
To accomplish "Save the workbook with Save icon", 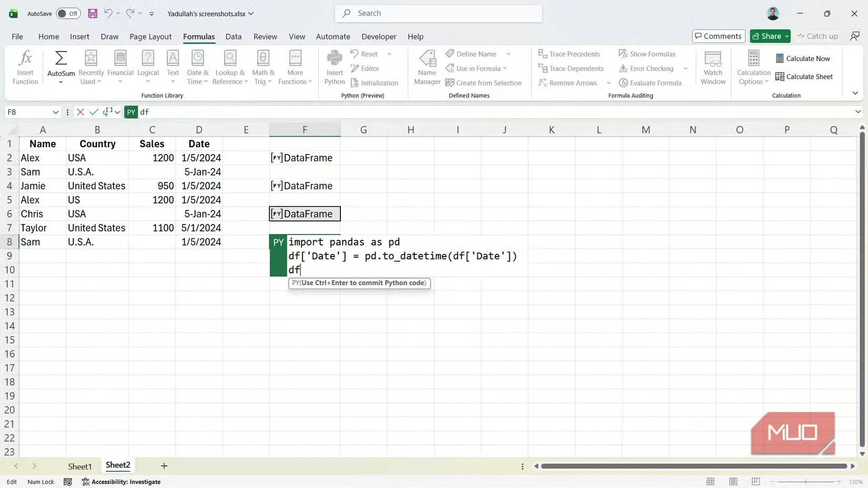I will pos(93,13).
